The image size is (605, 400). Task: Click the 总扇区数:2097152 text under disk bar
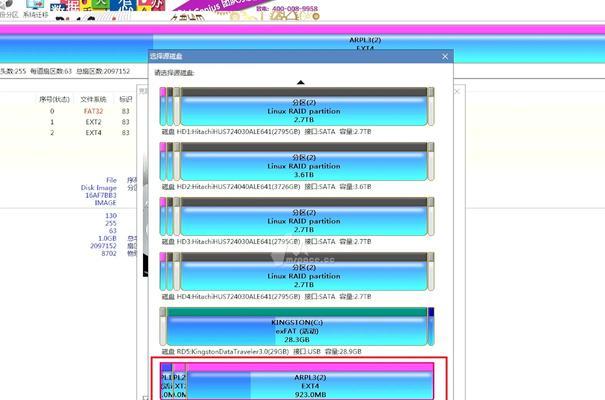pyautogui.click(x=103, y=71)
